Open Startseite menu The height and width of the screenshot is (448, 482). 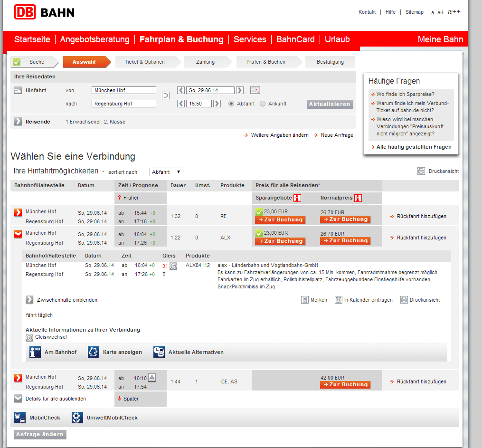32,39
